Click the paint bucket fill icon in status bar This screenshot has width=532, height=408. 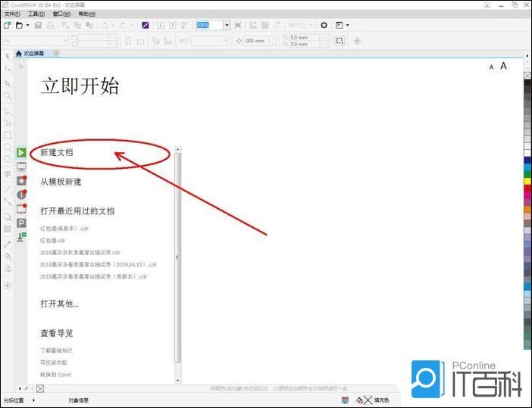pyautogui.click(x=359, y=400)
